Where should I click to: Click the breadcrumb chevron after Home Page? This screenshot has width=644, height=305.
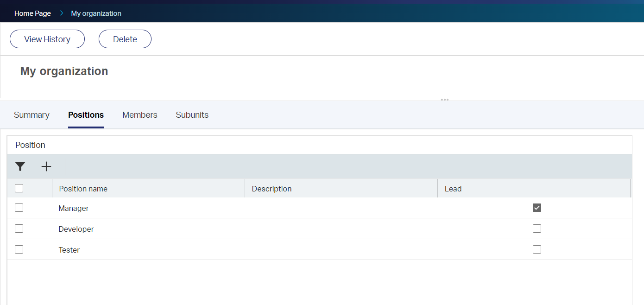pos(61,13)
